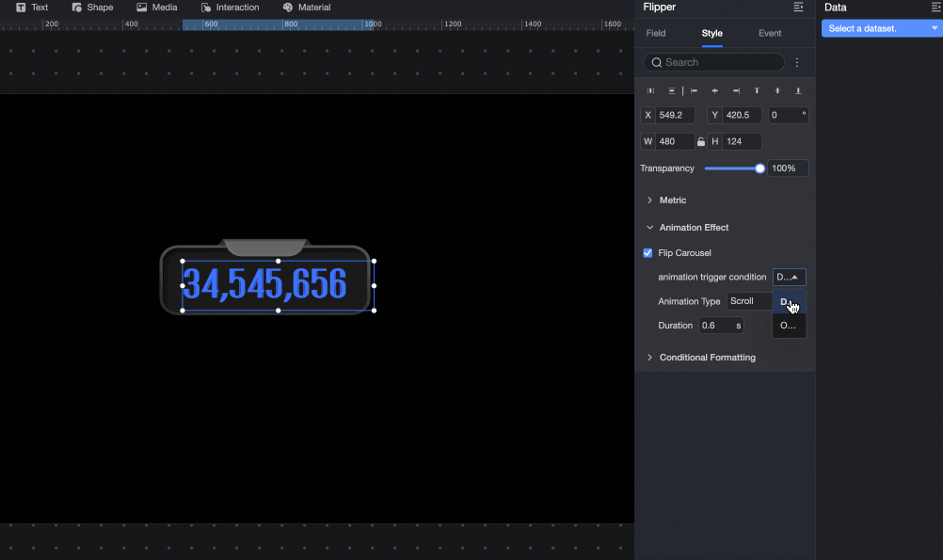Expand the Metric section
The width and height of the screenshot is (943, 560).
coord(672,200)
